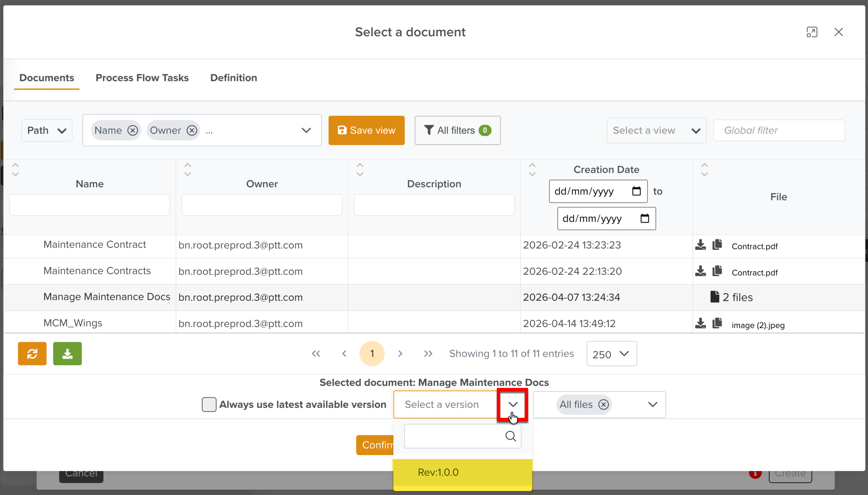868x495 pixels.
Task: Copy file icon in MCM_Wings row
Action: click(717, 323)
